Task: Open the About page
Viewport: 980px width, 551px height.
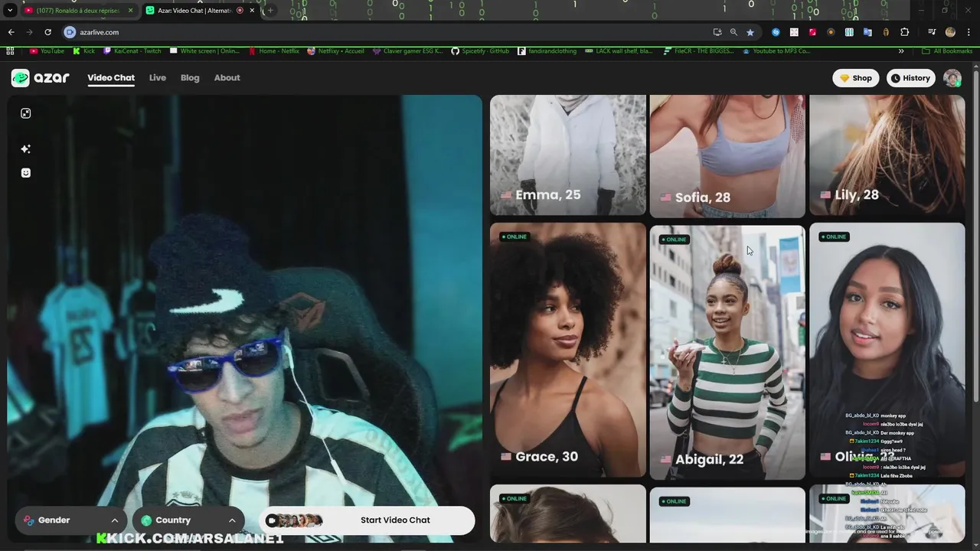Action: [x=227, y=78]
